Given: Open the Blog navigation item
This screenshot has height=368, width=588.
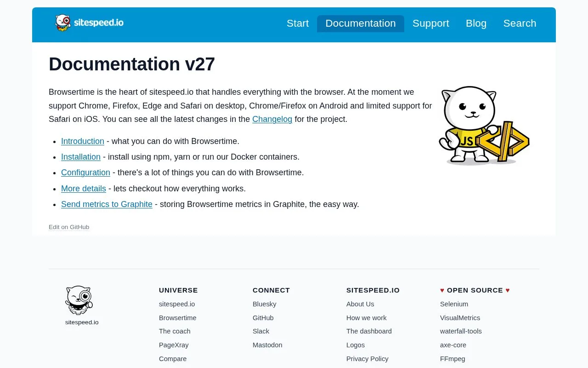Looking at the screenshot, I should pos(476,23).
